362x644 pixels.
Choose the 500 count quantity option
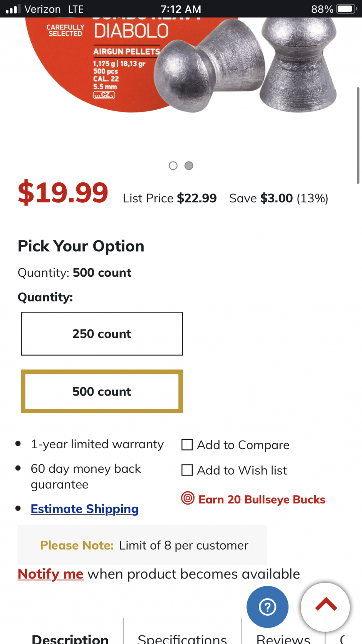click(102, 391)
